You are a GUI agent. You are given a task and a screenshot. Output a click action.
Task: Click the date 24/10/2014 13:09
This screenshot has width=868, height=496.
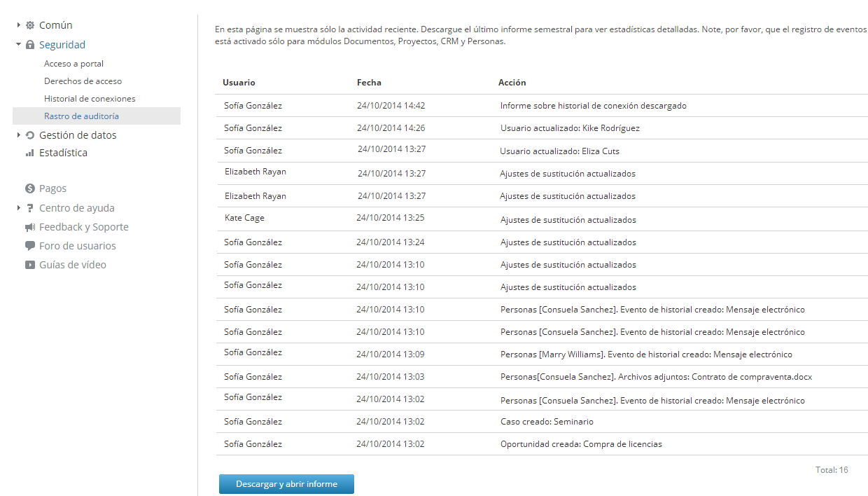point(390,354)
